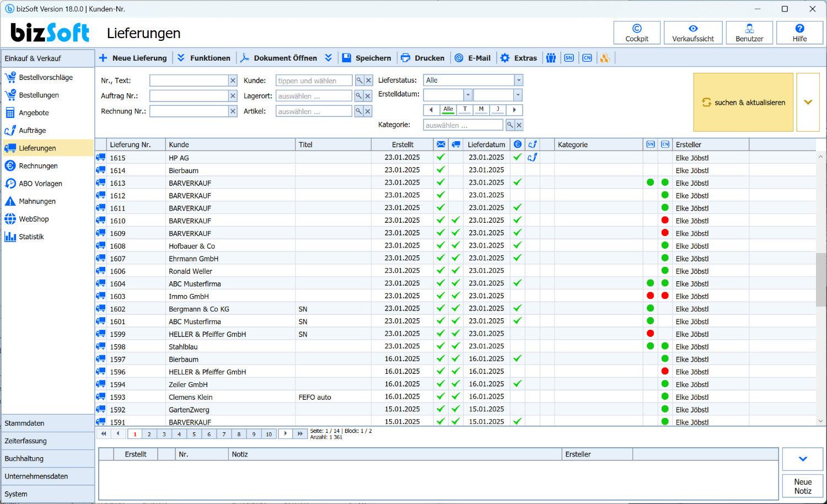Select the Alle date range toggle
The width and height of the screenshot is (827, 504).
pos(448,110)
